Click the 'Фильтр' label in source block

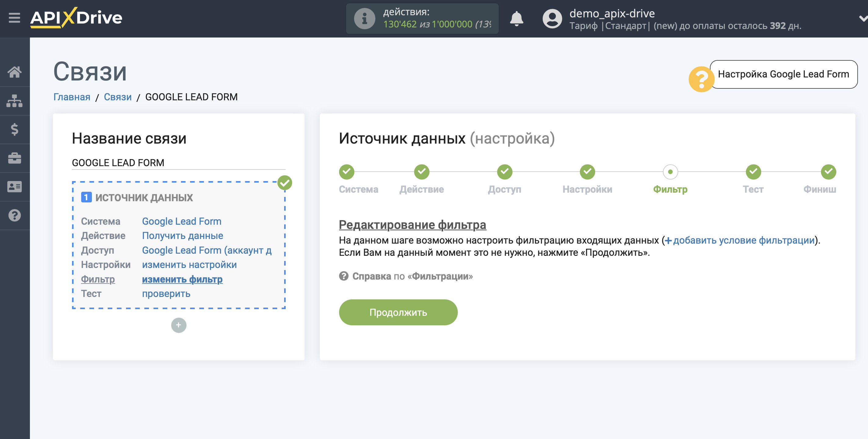[98, 279]
